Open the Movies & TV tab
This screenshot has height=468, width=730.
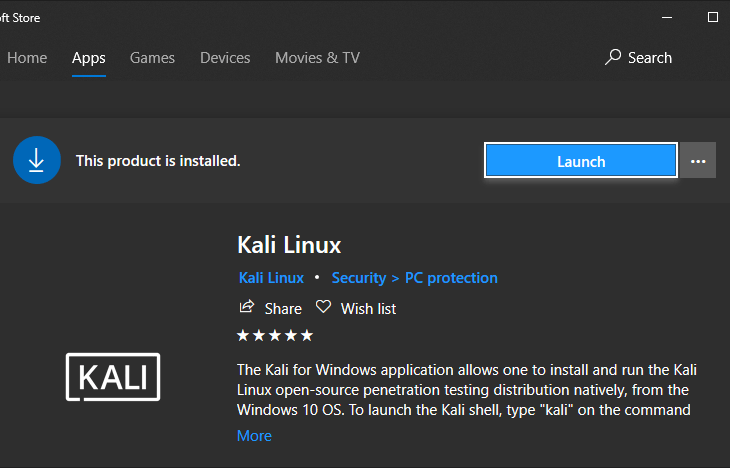click(x=317, y=58)
